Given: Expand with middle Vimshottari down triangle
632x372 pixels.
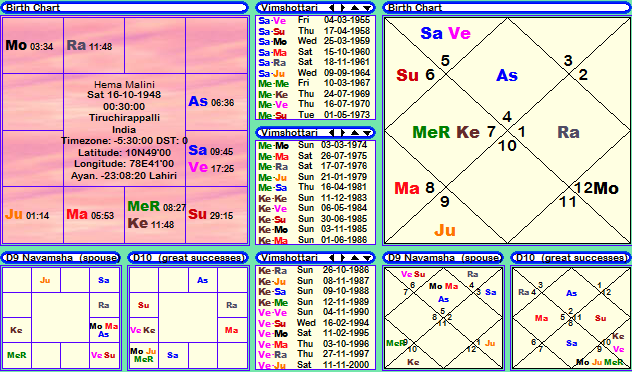Looking at the screenshot, I should 366,133.
